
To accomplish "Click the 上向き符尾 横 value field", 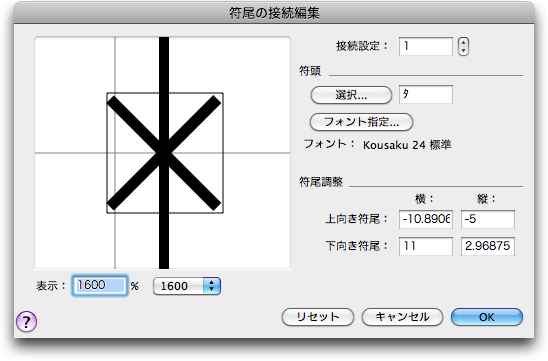I will pyautogui.click(x=426, y=219).
